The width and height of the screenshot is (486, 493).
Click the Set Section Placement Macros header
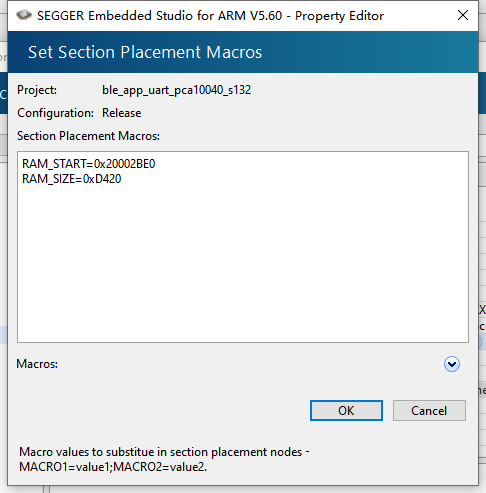click(x=145, y=52)
